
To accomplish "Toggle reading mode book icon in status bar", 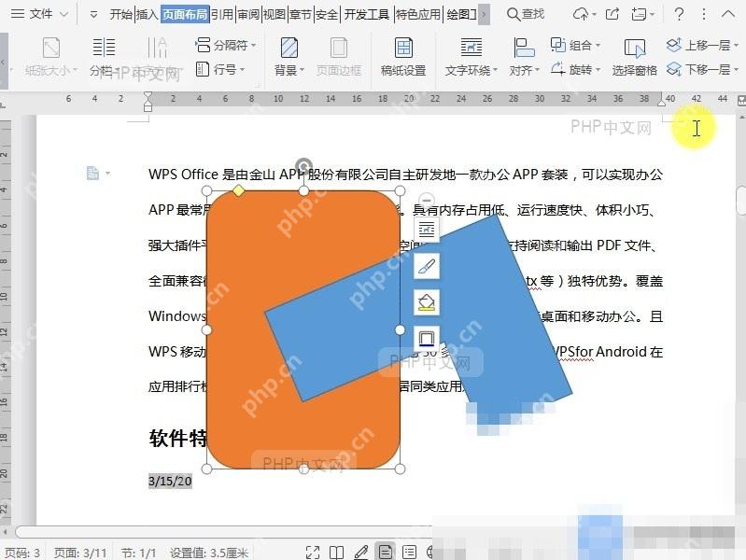I will click(x=337, y=552).
